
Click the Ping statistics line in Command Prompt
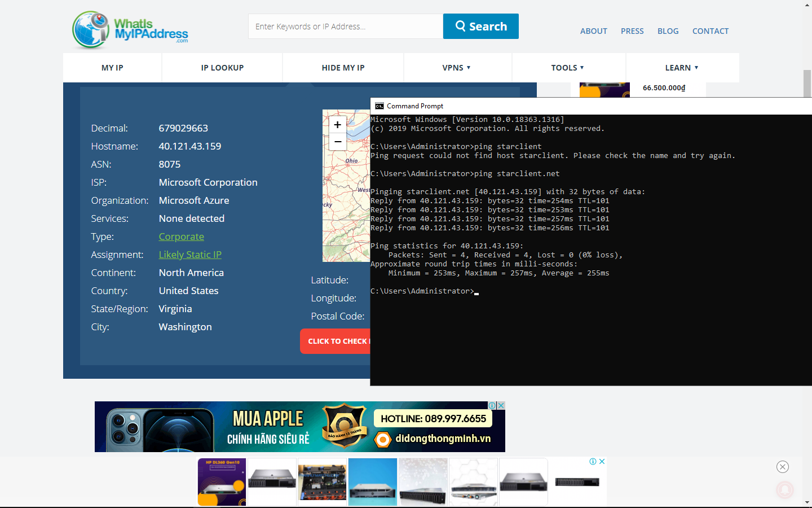pos(447,246)
